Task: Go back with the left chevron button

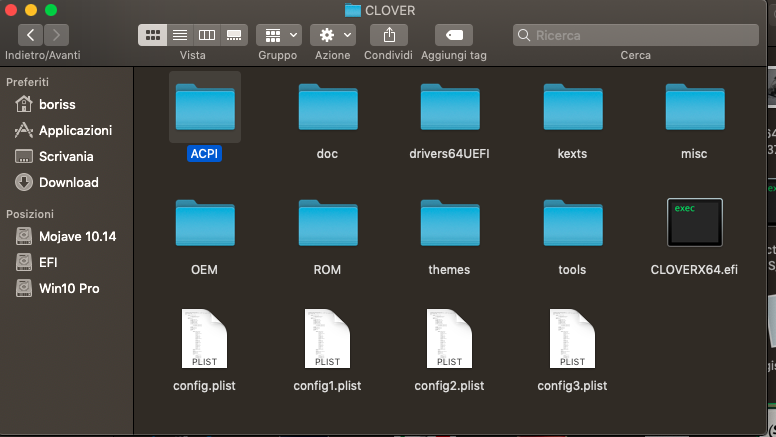Action: [x=31, y=35]
